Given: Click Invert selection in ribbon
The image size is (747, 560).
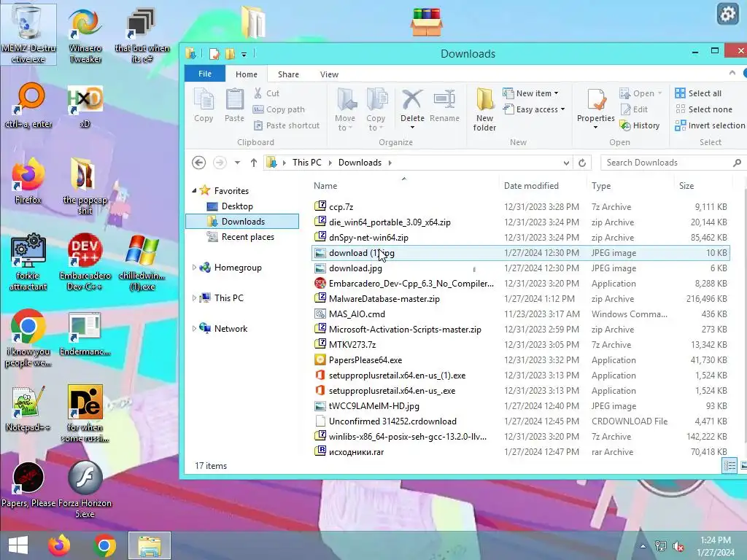Looking at the screenshot, I should point(710,125).
